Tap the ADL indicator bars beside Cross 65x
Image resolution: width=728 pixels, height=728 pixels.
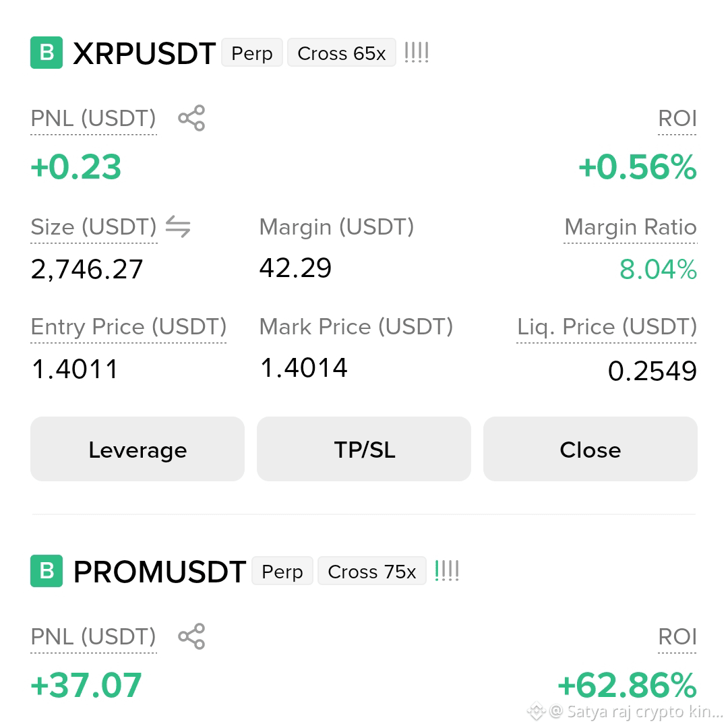coord(417,53)
